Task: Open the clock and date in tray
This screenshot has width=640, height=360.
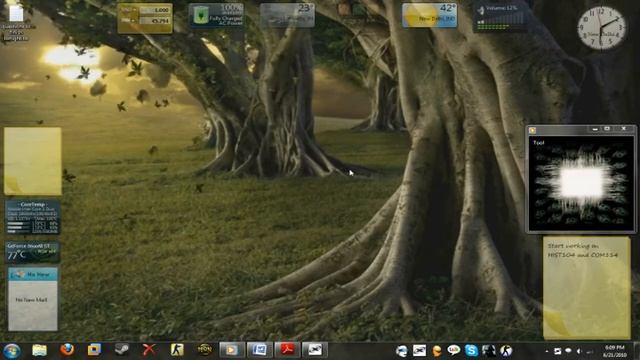Action: tap(615, 351)
